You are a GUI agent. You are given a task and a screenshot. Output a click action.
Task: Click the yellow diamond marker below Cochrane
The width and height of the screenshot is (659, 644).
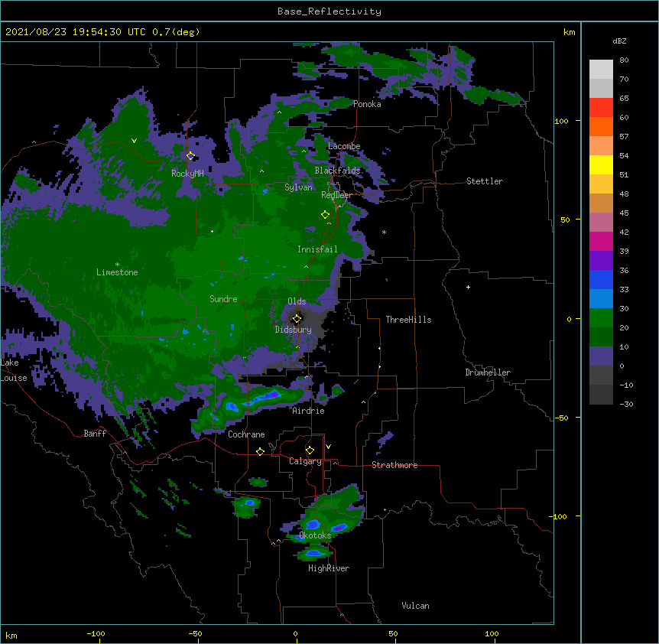point(260,451)
